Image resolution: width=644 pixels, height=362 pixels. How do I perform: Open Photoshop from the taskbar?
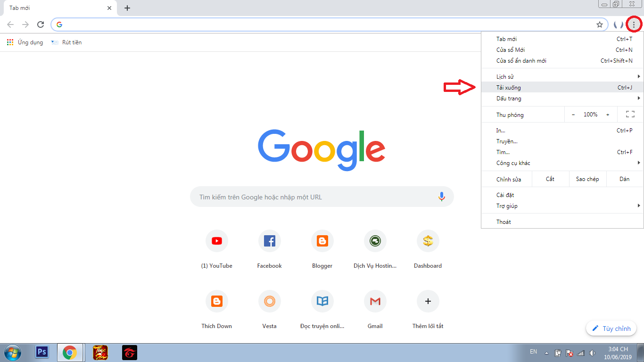tap(42, 353)
